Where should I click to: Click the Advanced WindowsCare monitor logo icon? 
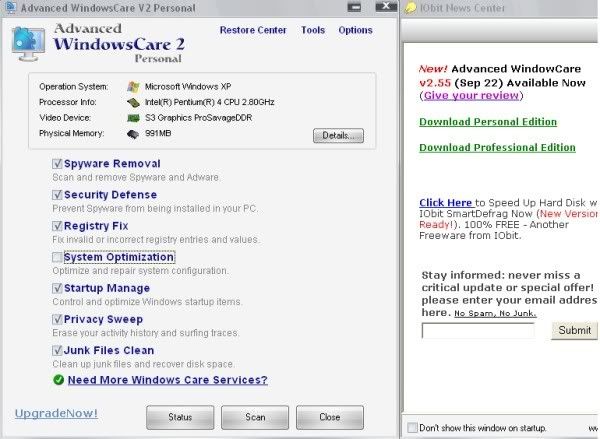pos(28,43)
